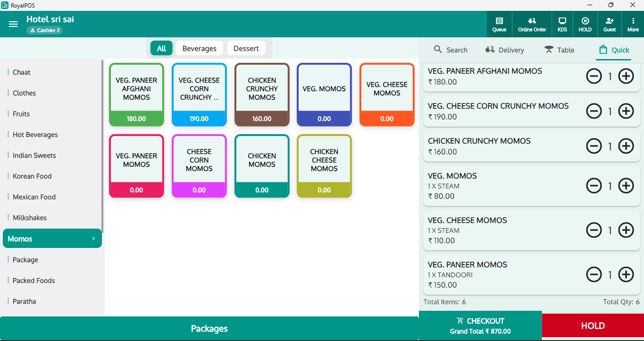Decrease quantity of Veg. Paneer Afghani Momos
644x341 pixels.
[594, 76]
